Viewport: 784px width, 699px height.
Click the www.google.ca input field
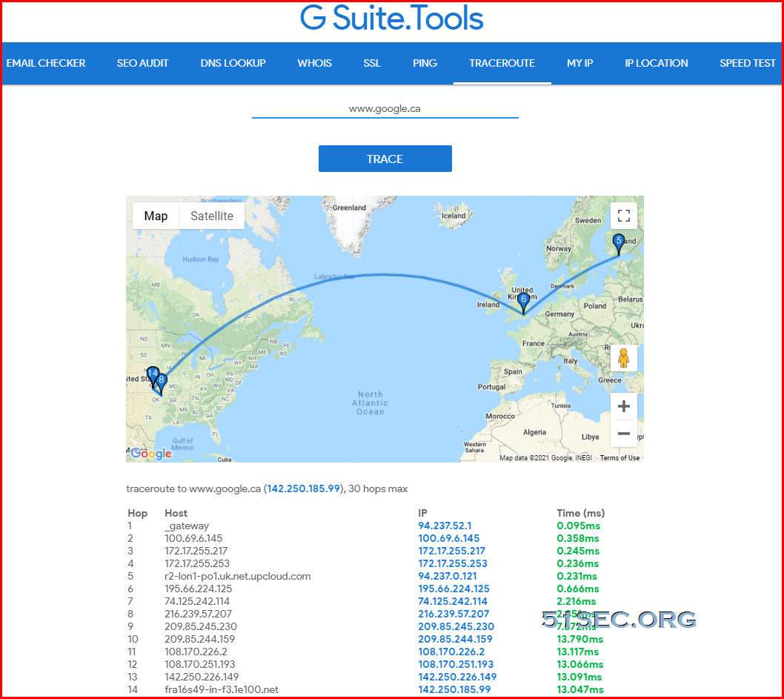pyautogui.click(x=385, y=108)
